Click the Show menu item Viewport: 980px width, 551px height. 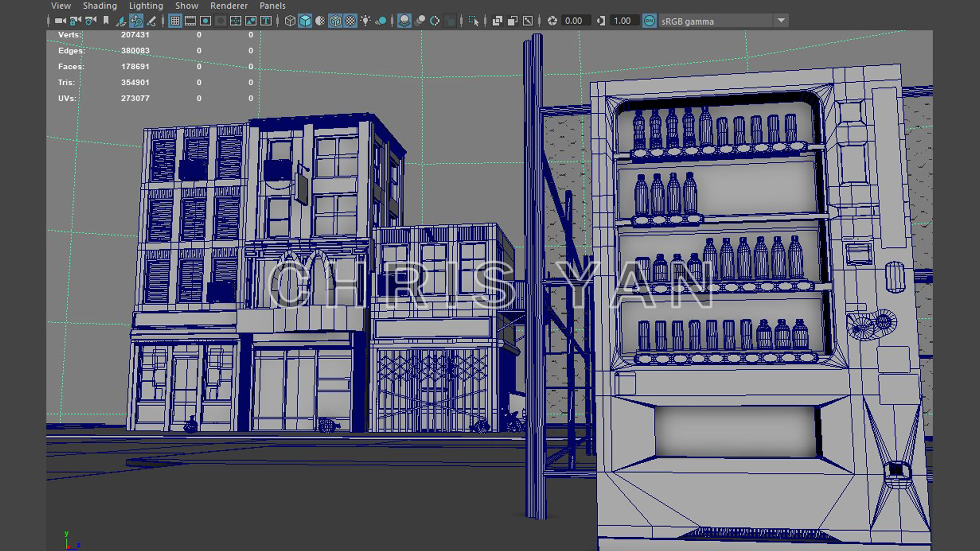click(187, 6)
